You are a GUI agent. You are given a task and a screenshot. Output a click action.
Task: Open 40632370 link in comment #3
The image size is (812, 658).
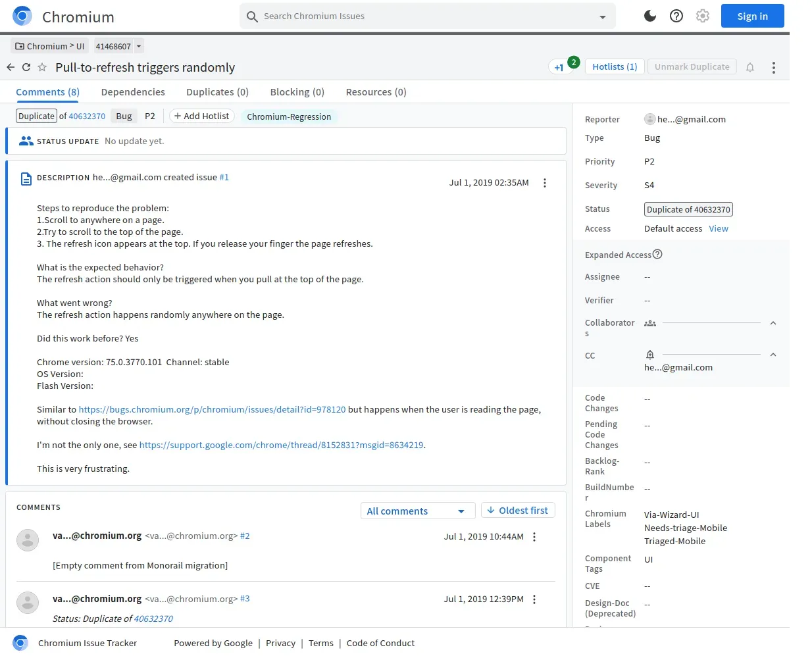tap(153, 619)
